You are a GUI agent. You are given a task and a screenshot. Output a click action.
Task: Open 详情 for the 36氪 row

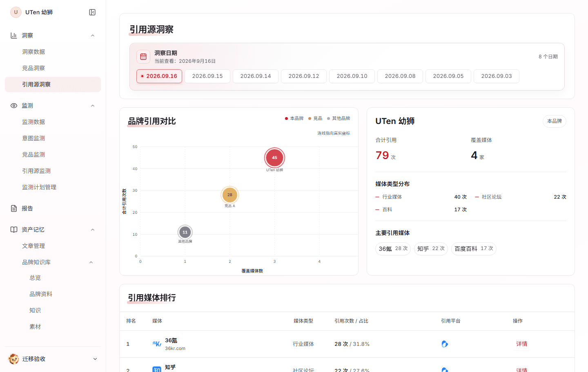point(521,344)
